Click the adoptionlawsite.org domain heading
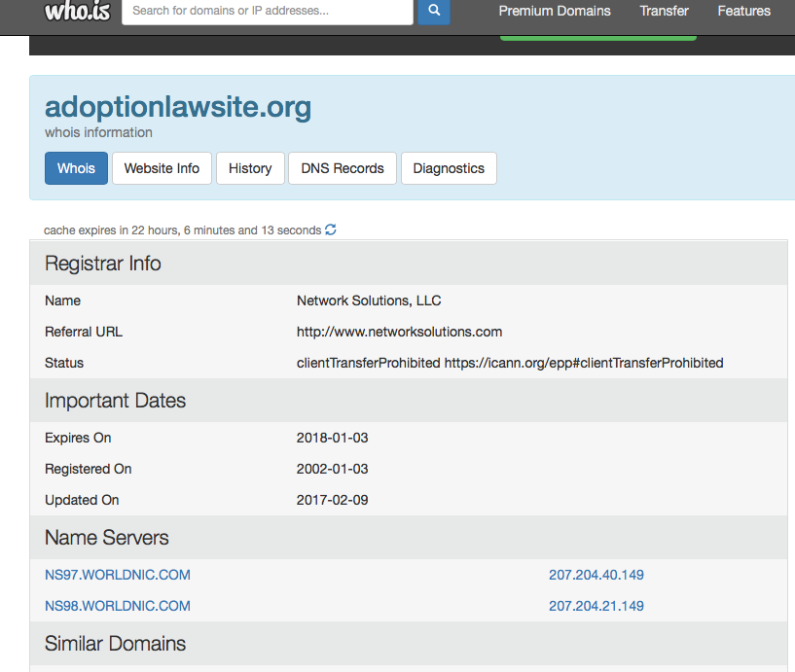Viewport: 795px width, 672px height. coord(178,106)
